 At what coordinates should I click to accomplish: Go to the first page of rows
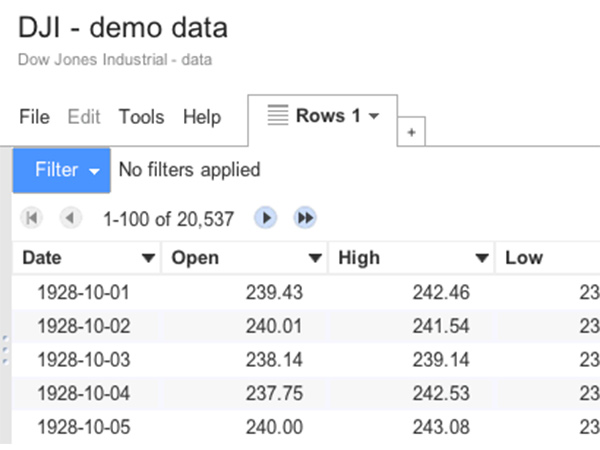coord(33,217)
